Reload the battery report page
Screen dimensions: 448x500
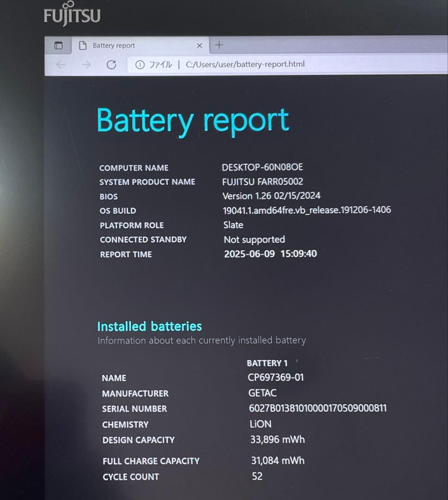tap(111, 65)
